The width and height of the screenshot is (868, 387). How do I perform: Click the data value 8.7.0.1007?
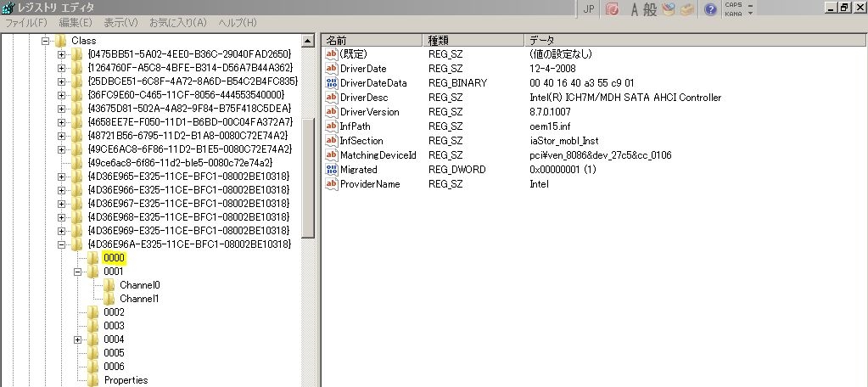click(551, 112)
